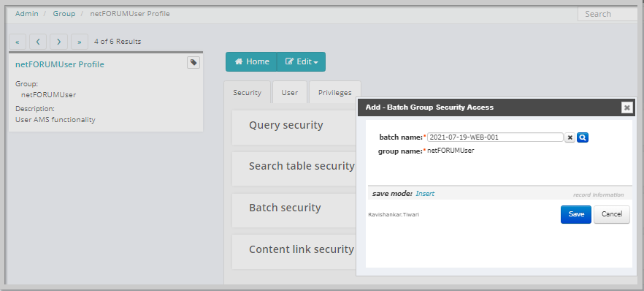This screenshot has width=644, height=291.
Task: Click the 'User AMS functionality' description text
Action: (55, 120)
